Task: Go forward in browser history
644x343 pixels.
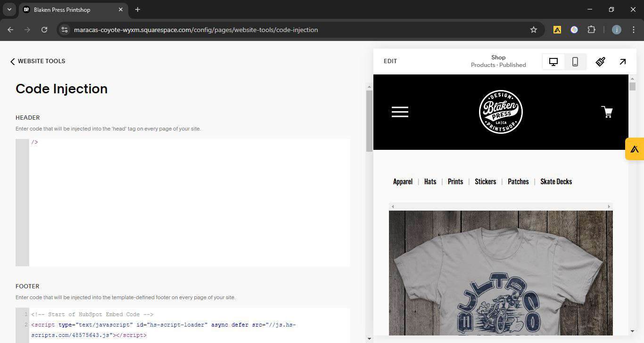Action: (x=27, y=30)
